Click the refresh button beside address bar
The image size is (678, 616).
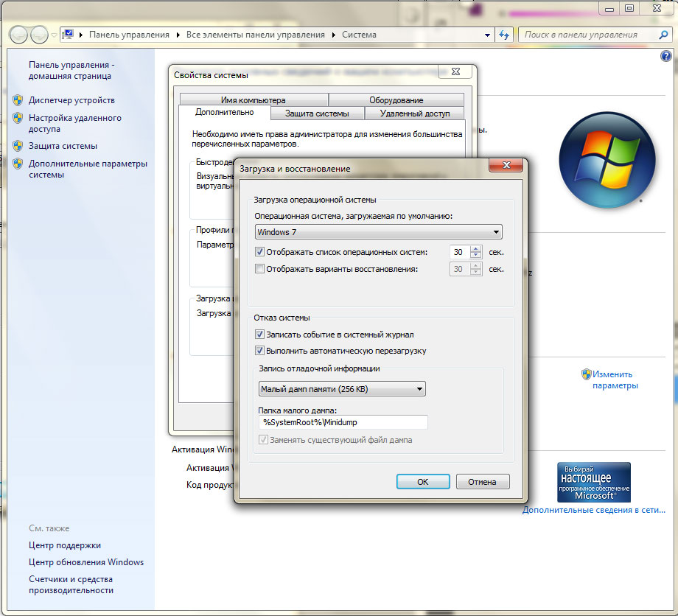point(504,35)
